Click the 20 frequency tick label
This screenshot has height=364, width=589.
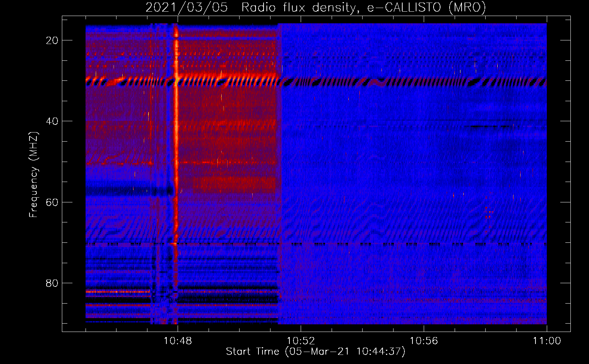(52, 40)
